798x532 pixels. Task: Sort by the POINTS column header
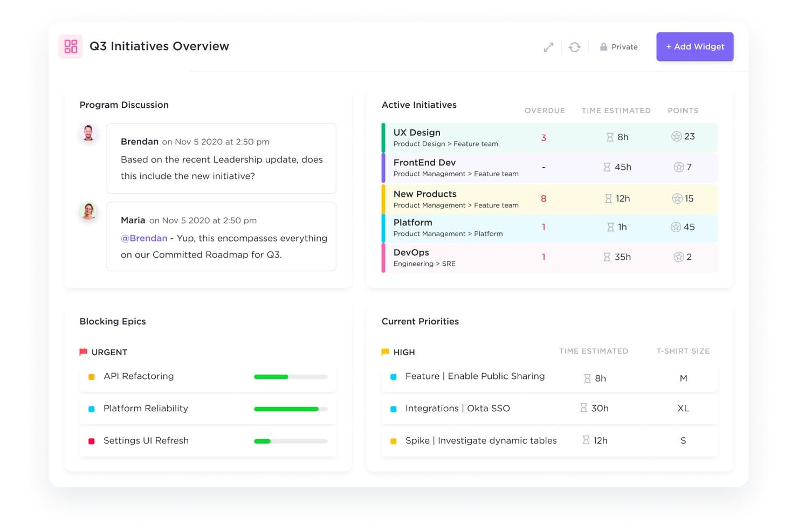pos(683,110)
